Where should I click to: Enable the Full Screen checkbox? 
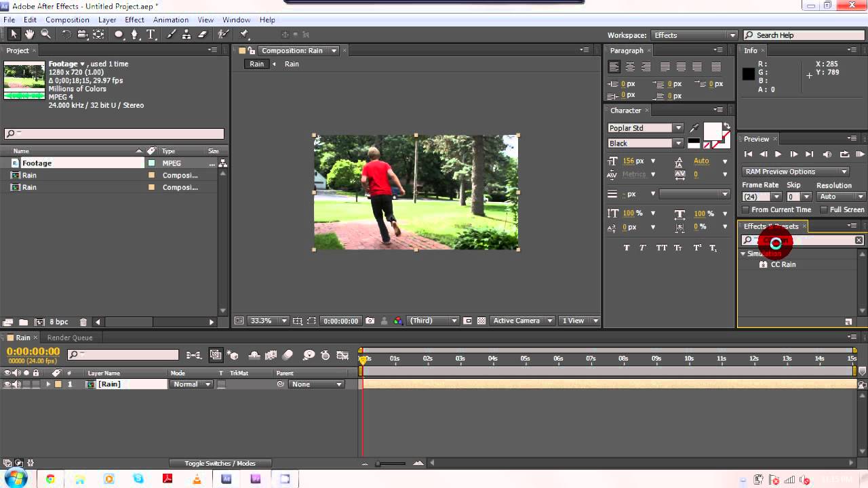[824, 210]
